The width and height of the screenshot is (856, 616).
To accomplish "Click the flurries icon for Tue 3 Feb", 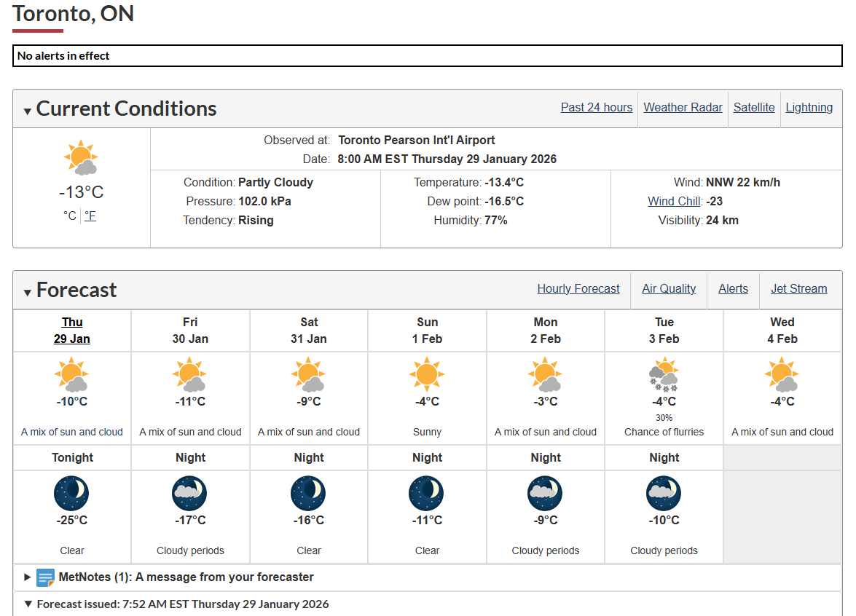I will tap(664, 374).
